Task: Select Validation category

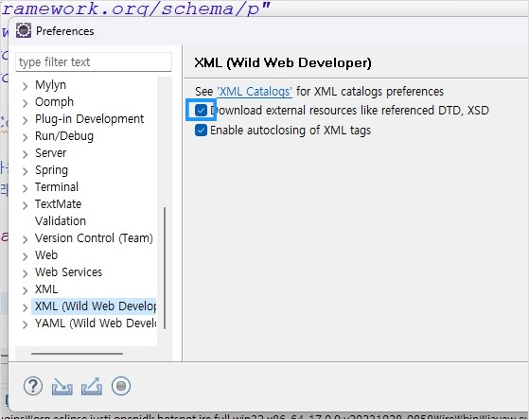Action: tap(61, 221)
